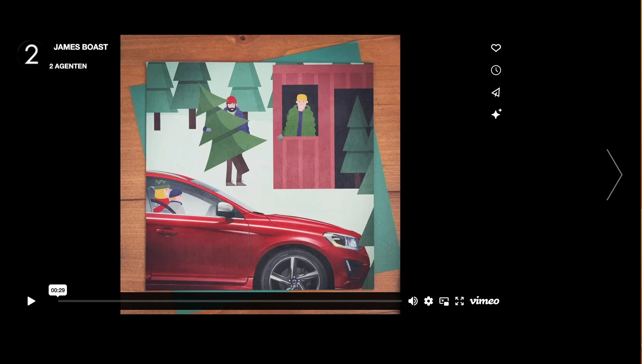This screenshot has height=364, width=642.
Task: Enter fullscreen mode
Action: pyautogui.click(x=459, y=301)
